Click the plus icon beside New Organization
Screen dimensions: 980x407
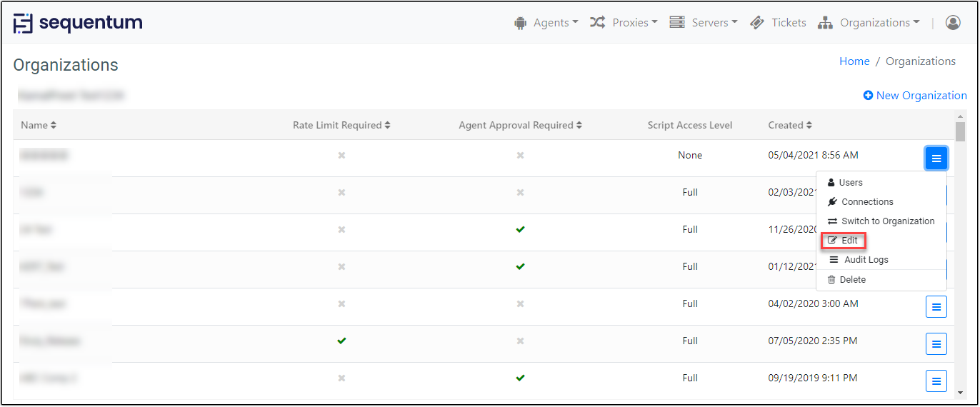point(868,96)
